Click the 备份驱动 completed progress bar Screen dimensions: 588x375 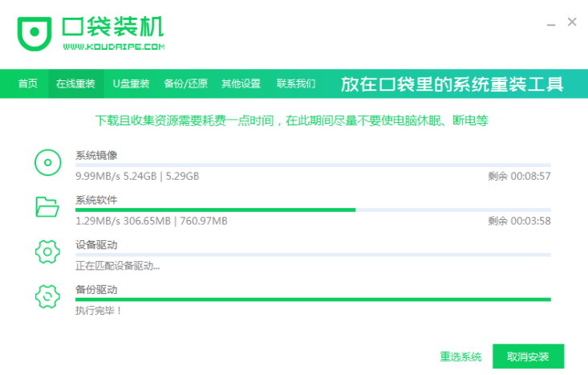313,299
